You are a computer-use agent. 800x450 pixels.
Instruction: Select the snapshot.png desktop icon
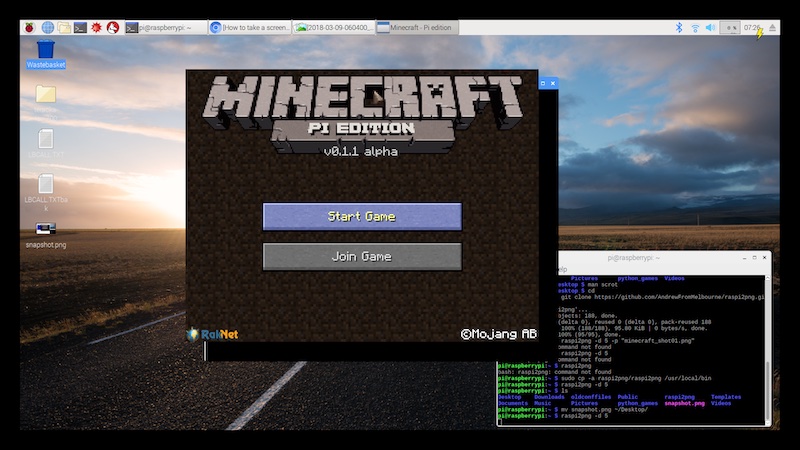coord(46,235)
